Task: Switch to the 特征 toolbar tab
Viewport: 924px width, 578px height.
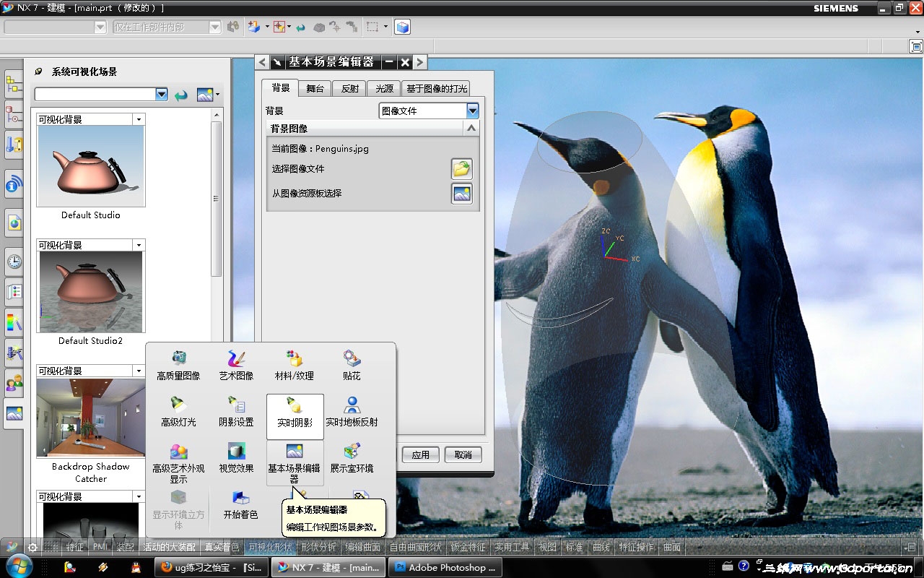Action: click(75, 547)
